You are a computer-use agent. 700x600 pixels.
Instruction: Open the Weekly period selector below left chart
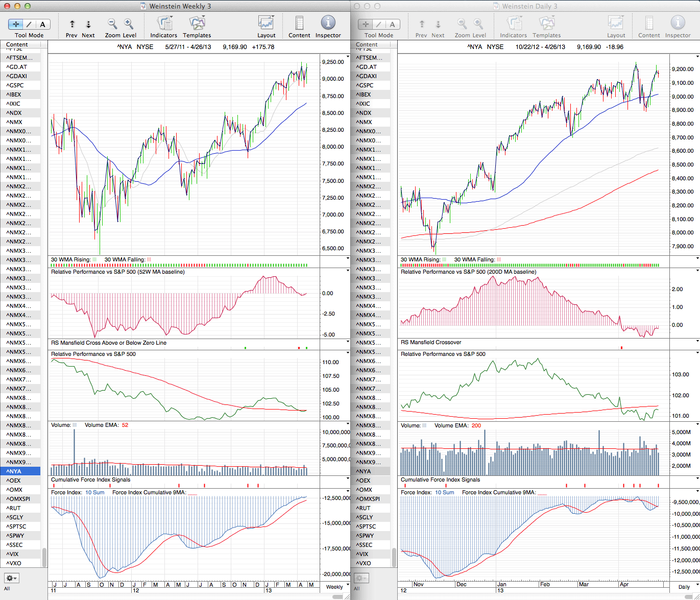pyautogui.click(x=334, y=587)
